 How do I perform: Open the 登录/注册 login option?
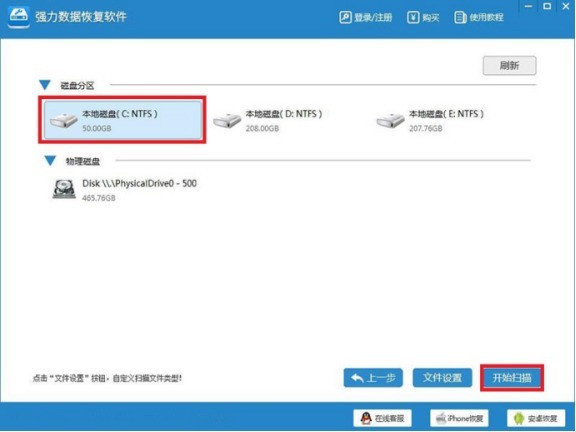[x=366, y=17]
